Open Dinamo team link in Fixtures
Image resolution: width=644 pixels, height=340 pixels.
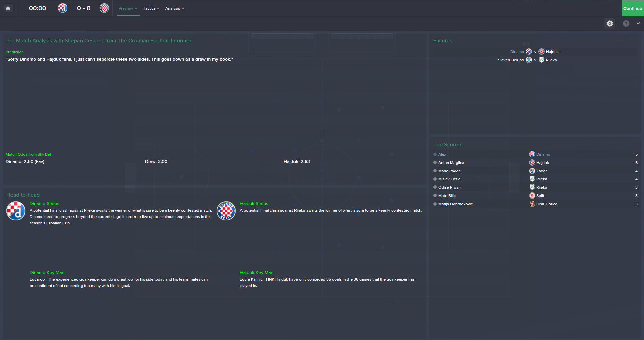517,52
